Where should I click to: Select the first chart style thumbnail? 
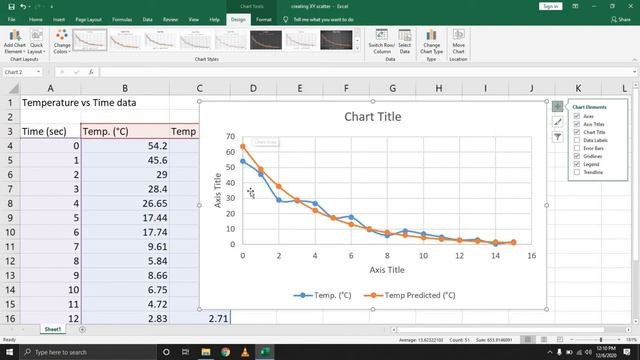pyautogui.click(x=90, y=40)
